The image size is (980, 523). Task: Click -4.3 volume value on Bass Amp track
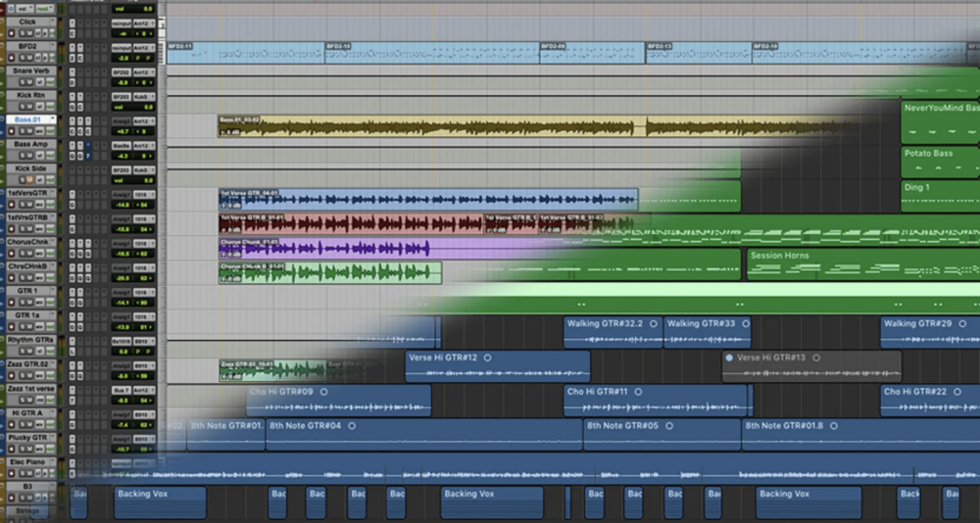122,156
